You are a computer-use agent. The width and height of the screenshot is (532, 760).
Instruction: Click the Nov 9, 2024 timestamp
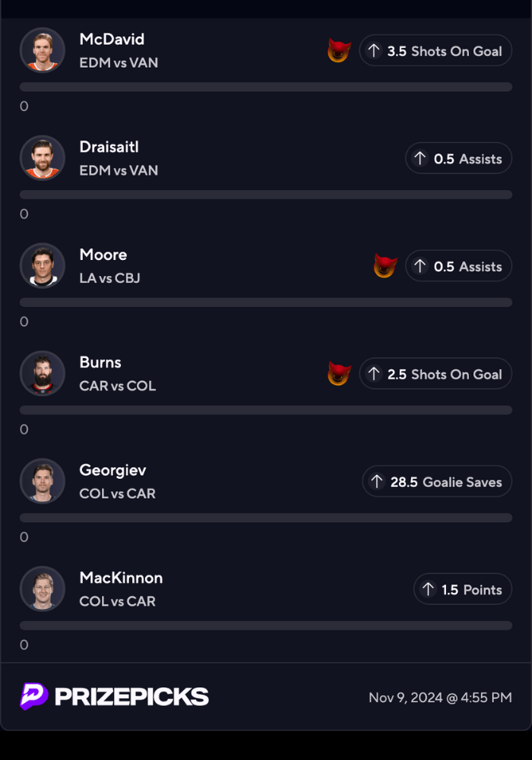[440, 698]
